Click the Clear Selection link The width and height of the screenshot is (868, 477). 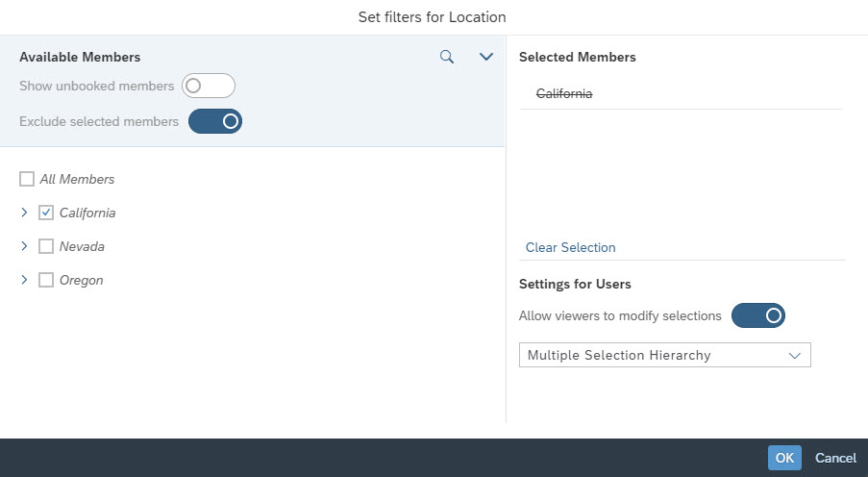[570, 248]
